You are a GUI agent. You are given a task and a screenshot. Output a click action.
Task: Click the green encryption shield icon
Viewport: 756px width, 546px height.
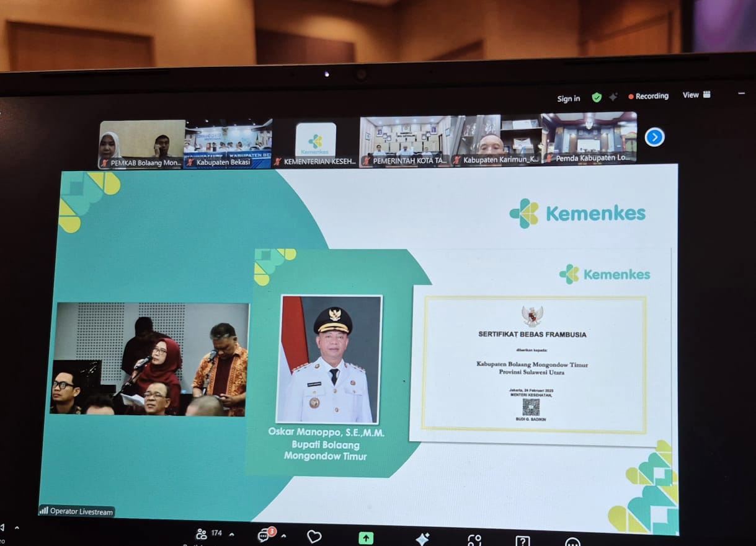coord(597,97)
